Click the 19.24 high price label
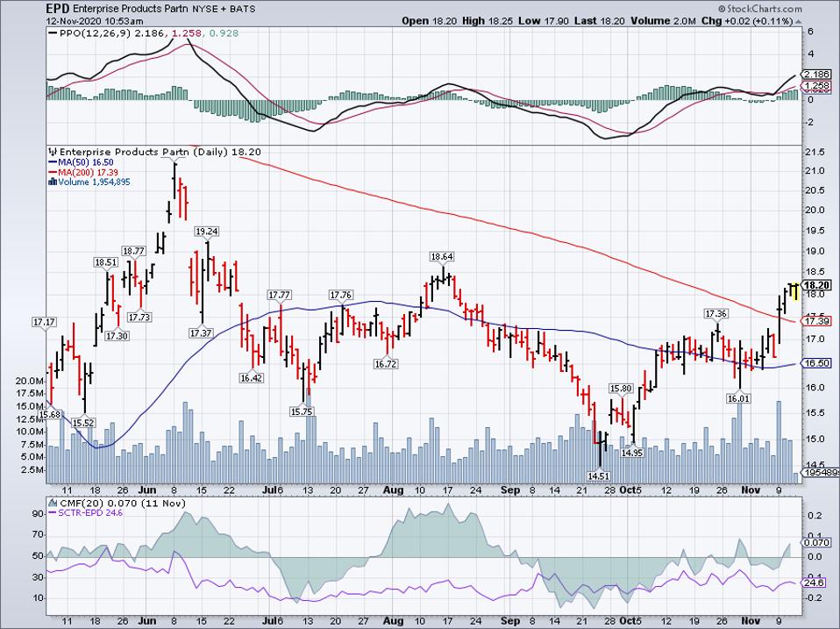Screen dimensions: 840x629 point(207,232)
